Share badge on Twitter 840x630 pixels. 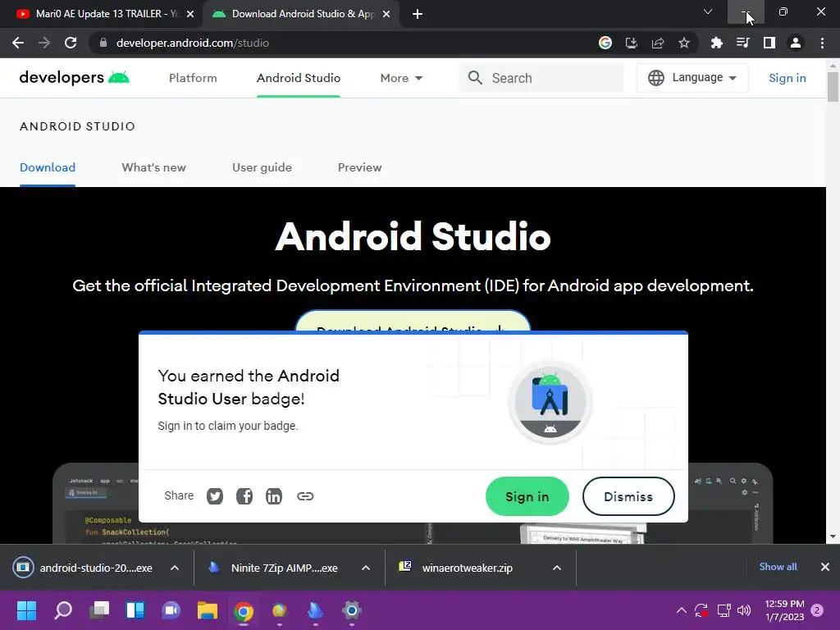pos(215,496)
